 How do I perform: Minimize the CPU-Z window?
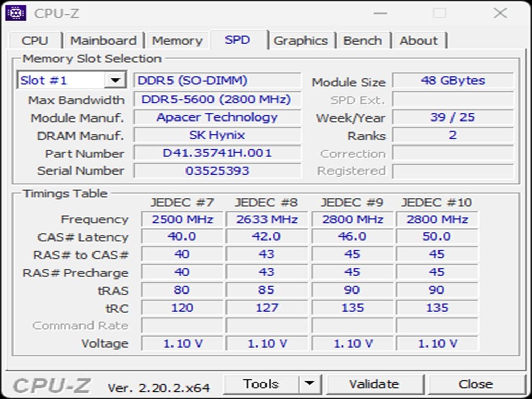click(380, 13)
